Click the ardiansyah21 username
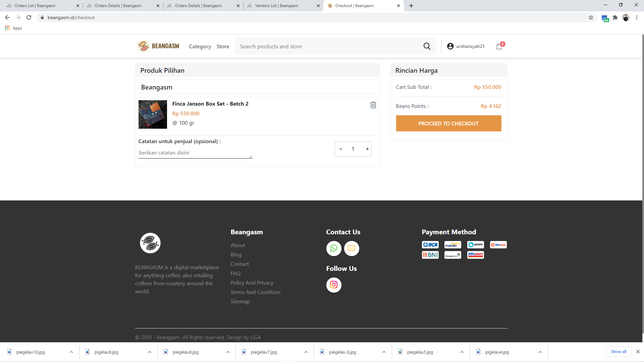This screenshot has height=362, width=644. coord(470,46)
